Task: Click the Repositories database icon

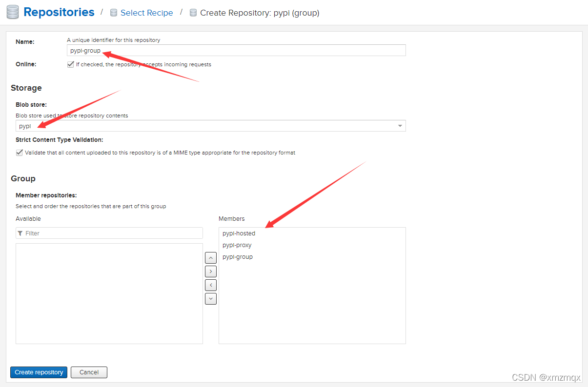Action: pos(13,12)
